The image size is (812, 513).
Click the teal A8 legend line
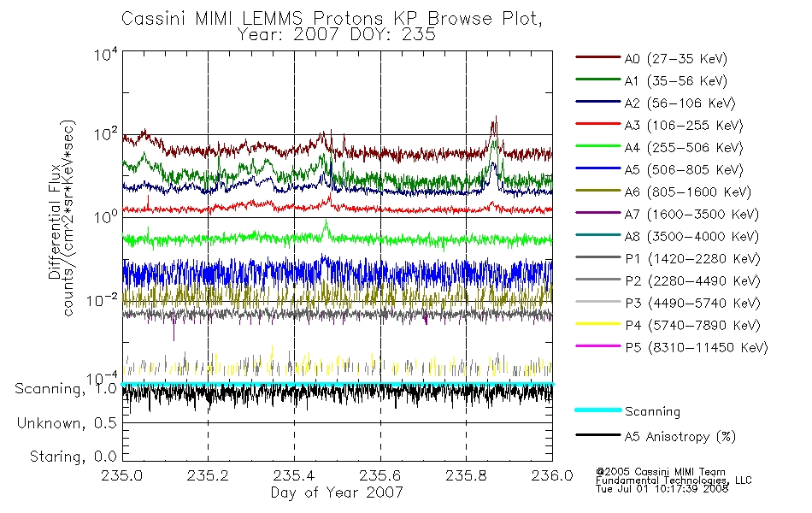(x=598, y=235)
